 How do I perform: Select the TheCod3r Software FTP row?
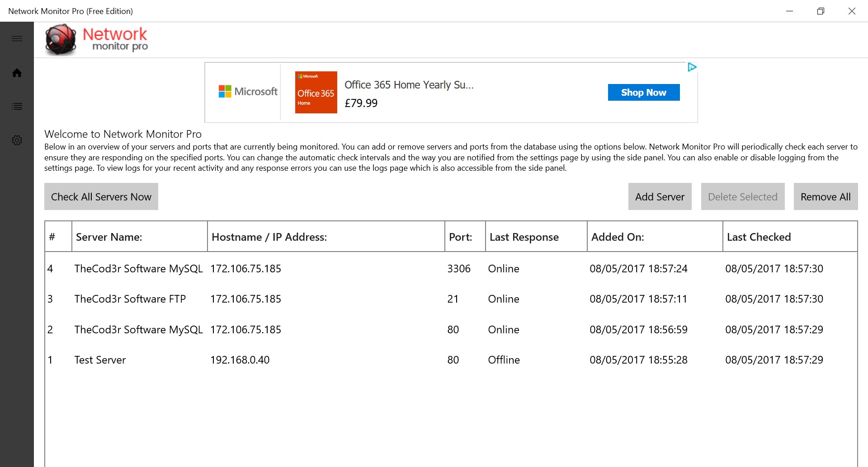point(130,299)
